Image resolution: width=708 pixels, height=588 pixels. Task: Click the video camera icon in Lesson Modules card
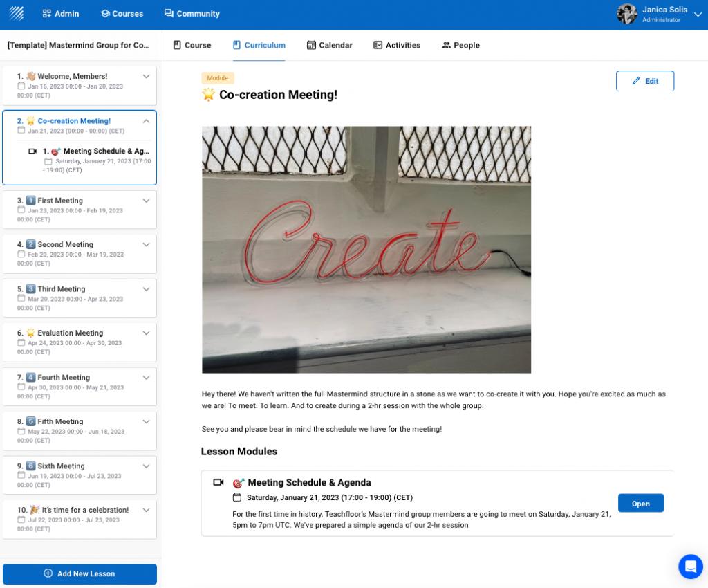[x=218, y=482]
